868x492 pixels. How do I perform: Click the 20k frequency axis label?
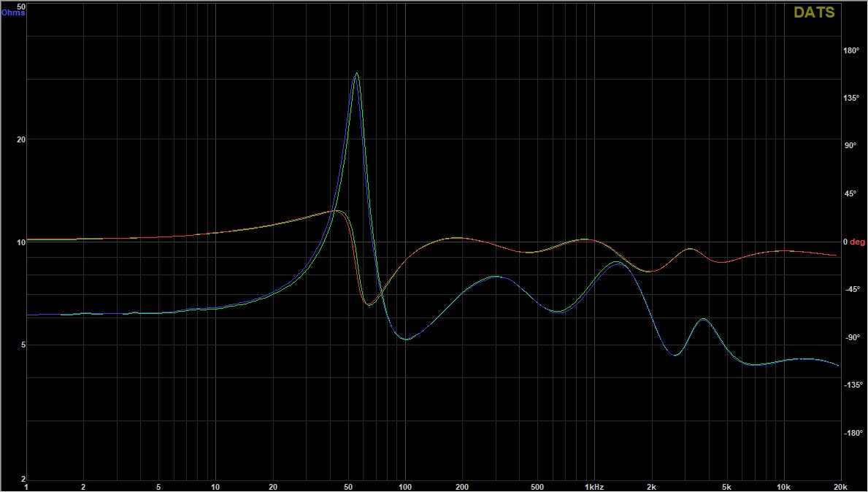[840, 486]
